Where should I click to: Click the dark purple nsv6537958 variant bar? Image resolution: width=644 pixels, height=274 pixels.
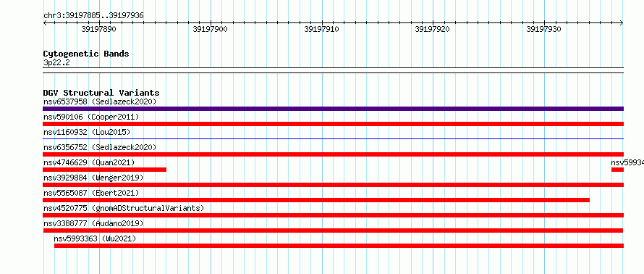coord(333,109)
